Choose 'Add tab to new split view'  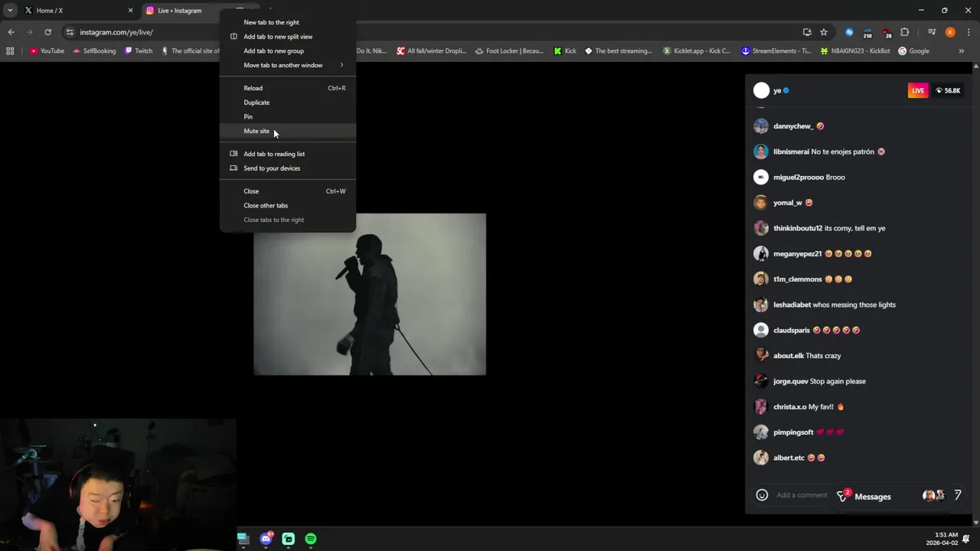(x=288, y=37)
